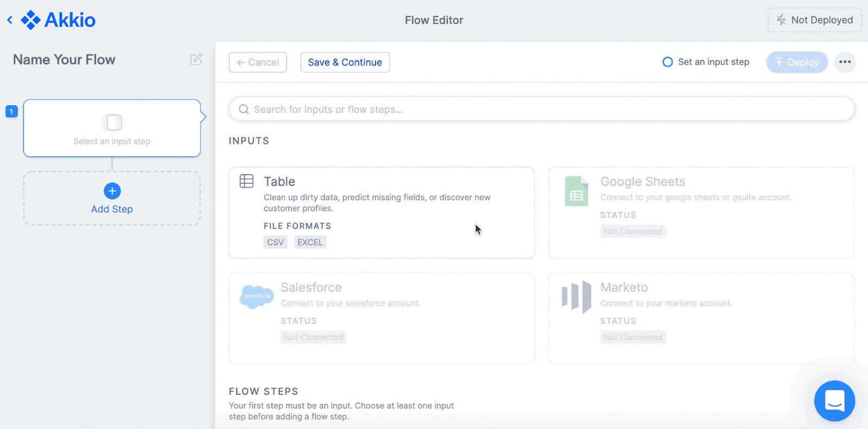Click the Salesforce cloud icon

coord(257,296)
